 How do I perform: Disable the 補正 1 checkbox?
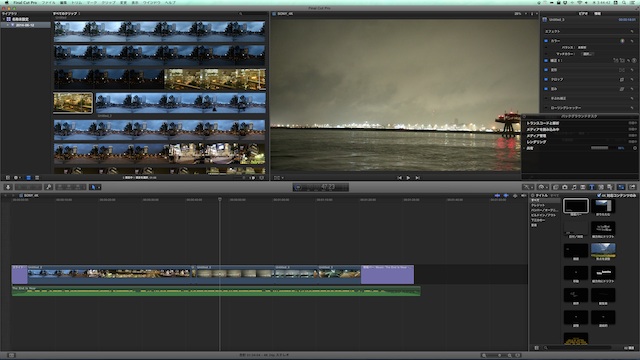point(546,60)
